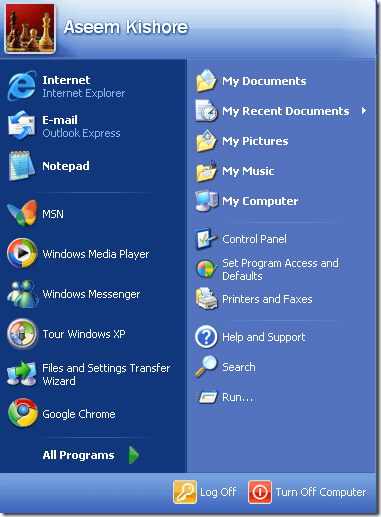This screenshot has height=517, width=381.
Task: Click the Control Panel icon
Action: click(x=206, y=239)
